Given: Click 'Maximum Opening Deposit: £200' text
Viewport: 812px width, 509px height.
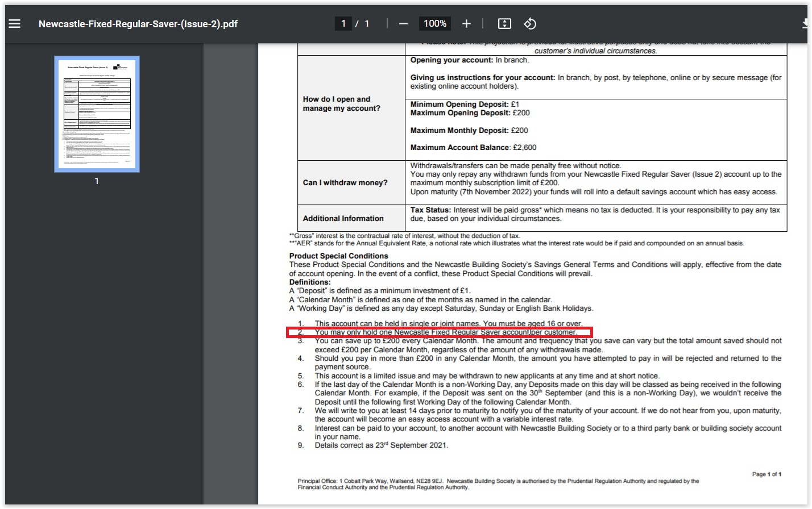Looking at the screenshot, I should click(x=470, y=112).
